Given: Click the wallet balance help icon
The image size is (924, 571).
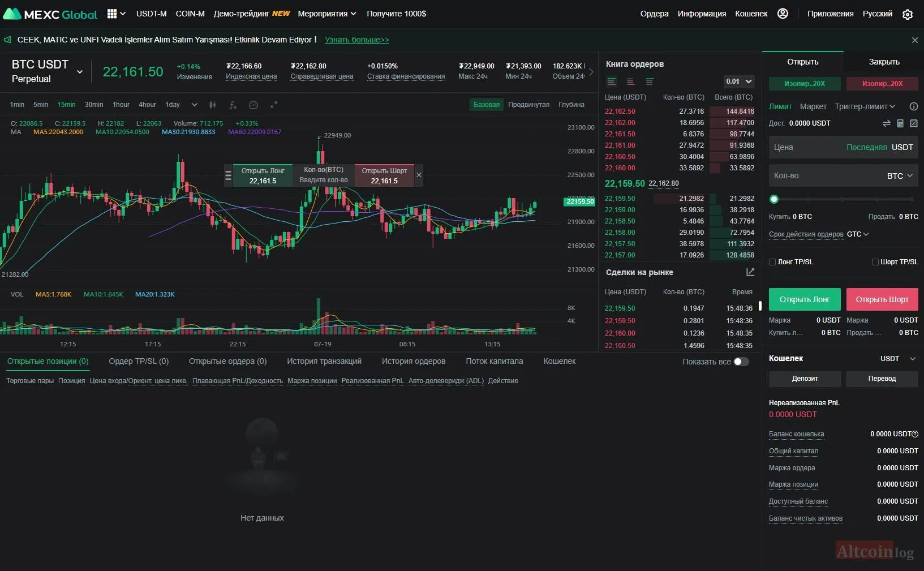Looking at the screenshot, I should (915, 434).
